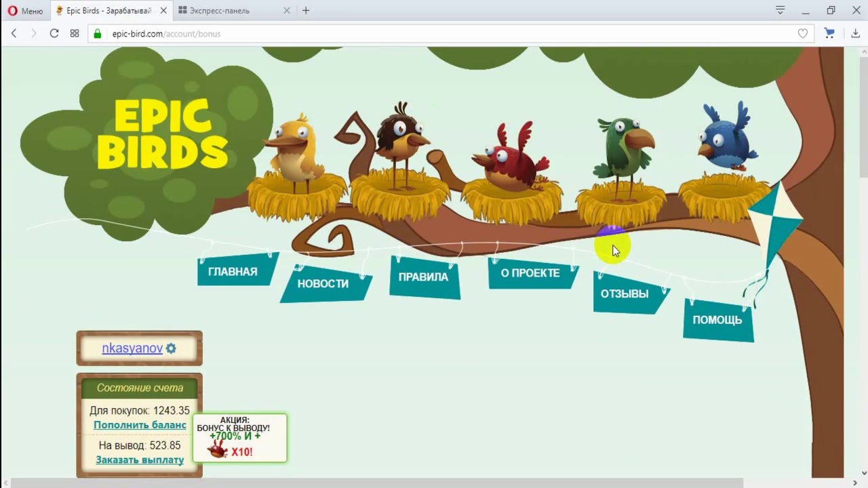Click the green padlock security icon
The height and width of the screenshot is (488, 868).
[x=98, y=34]
